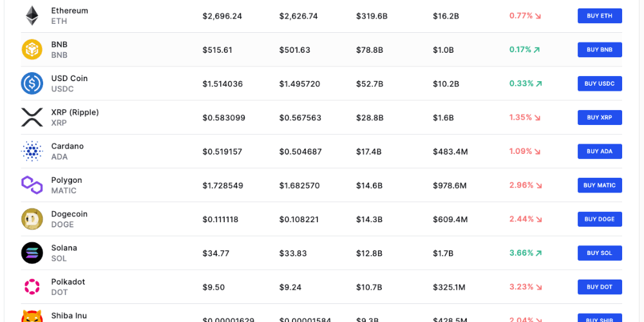This screenshot has height=322, width=644.
Task: Open the Polkadot coin name link
Action: [x=68, y=282]
